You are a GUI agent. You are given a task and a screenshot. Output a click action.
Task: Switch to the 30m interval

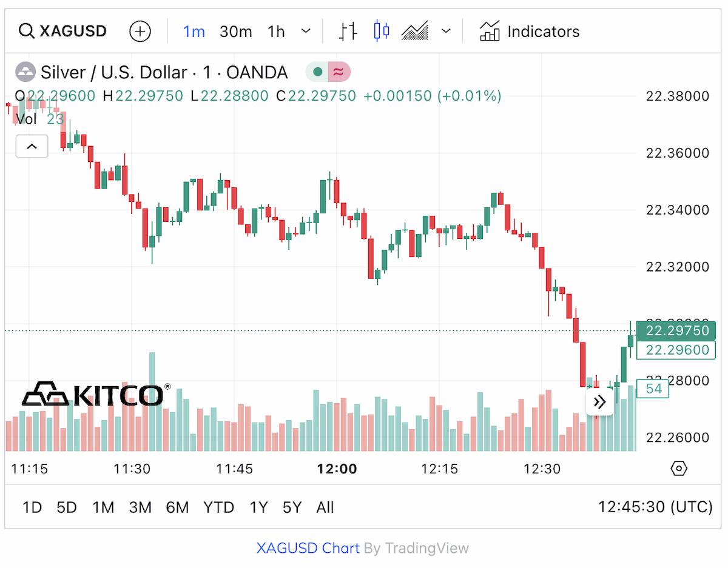click(x=236, y=32)
